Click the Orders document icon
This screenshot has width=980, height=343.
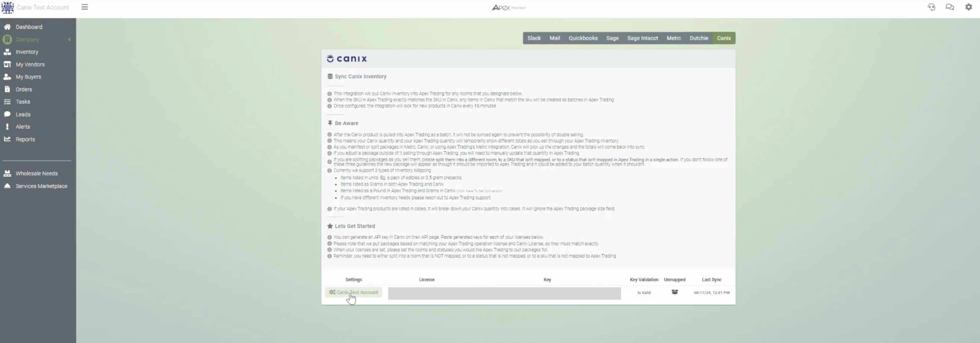click(7, 89)
